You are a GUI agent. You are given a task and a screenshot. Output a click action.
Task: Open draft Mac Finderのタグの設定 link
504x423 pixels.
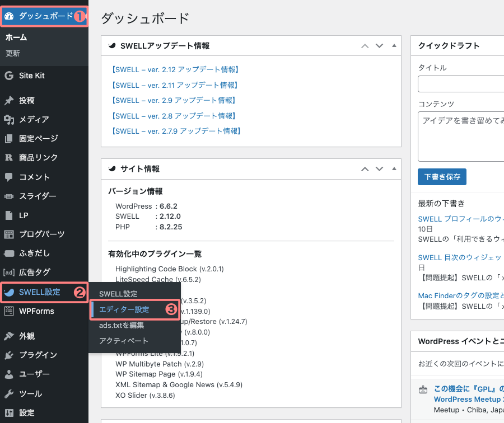point(461,295)
